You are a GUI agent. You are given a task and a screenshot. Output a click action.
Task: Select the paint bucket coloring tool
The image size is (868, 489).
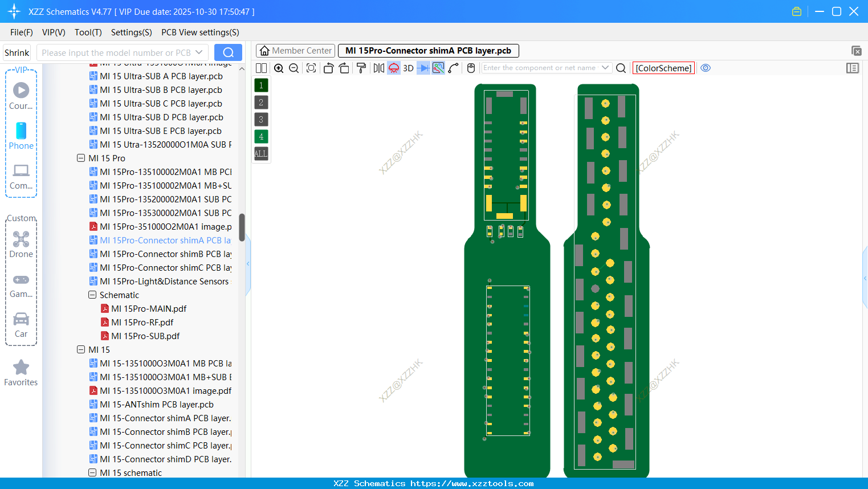[361, 68]
